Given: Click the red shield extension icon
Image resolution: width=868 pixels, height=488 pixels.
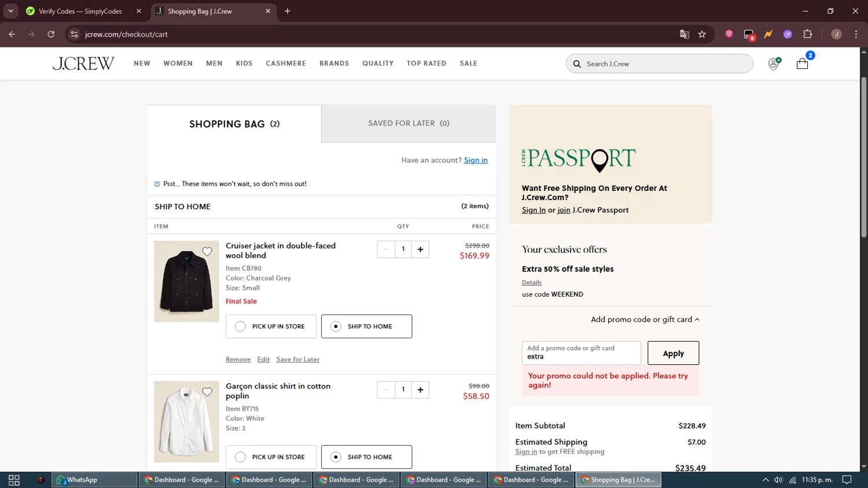Looking at the screenshot, I should (x=729, y=34).
